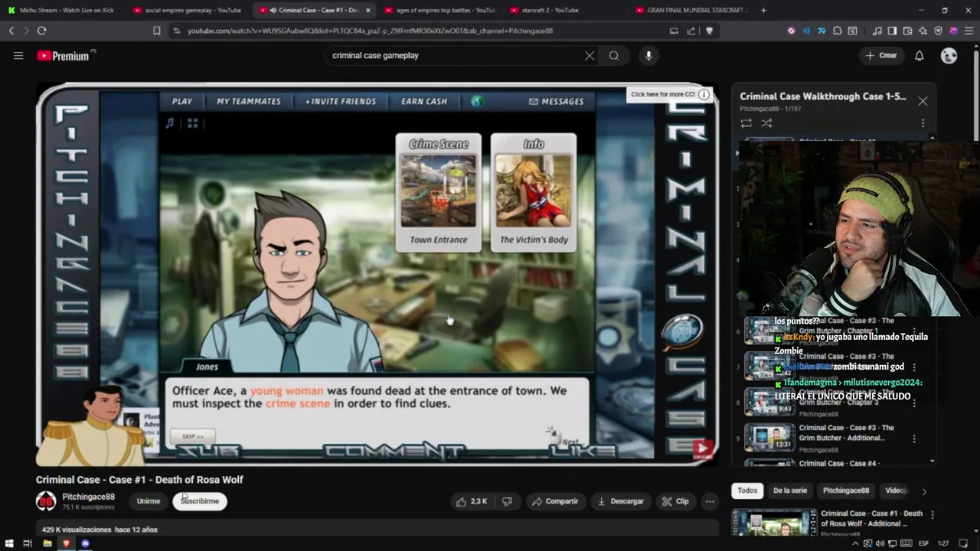Open playlist more options menu
The image size is (980, 551).
click(923, 123)
